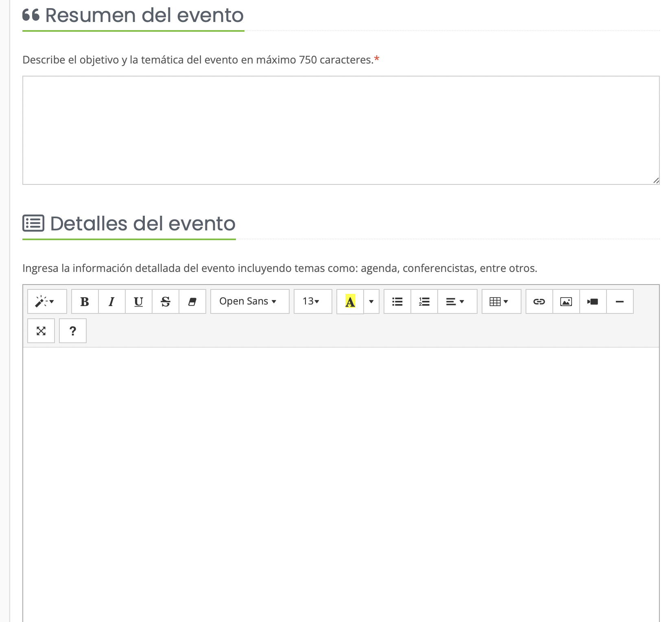The image size is (672, 622).
Task: Open the magic wand style dropdown
Action: [47, 302]
